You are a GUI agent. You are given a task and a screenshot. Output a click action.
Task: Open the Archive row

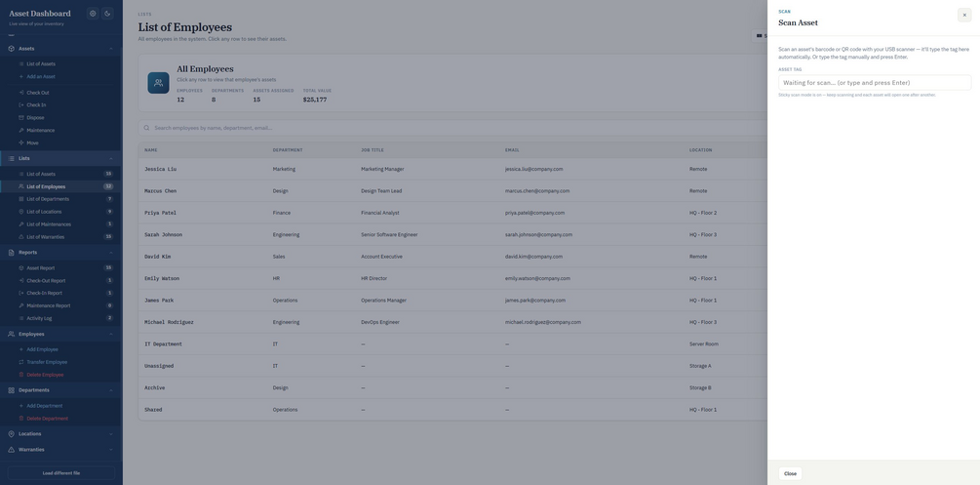[x=452, y=388]
